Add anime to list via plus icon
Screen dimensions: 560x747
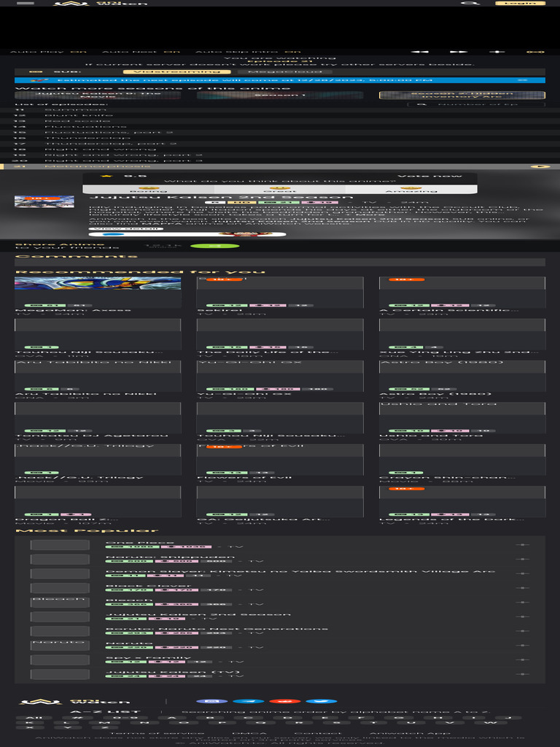click(x=497, y=52)
